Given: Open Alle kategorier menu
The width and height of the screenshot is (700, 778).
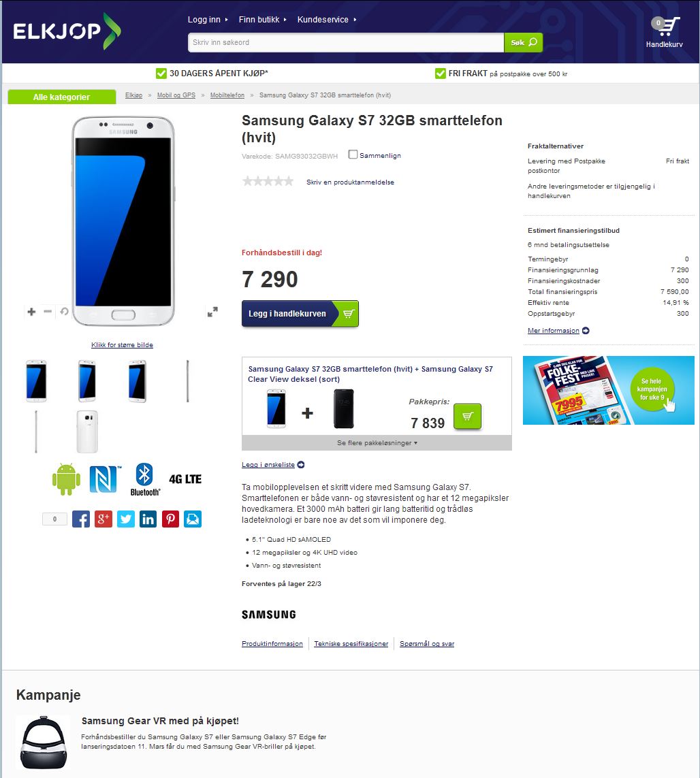Looking at the screenshot, I should point(61,97).
